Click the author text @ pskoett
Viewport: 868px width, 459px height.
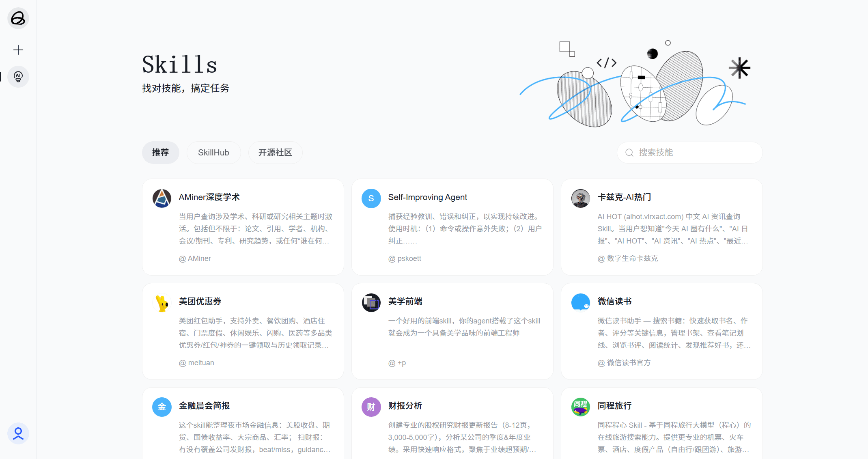click(405, 259)
